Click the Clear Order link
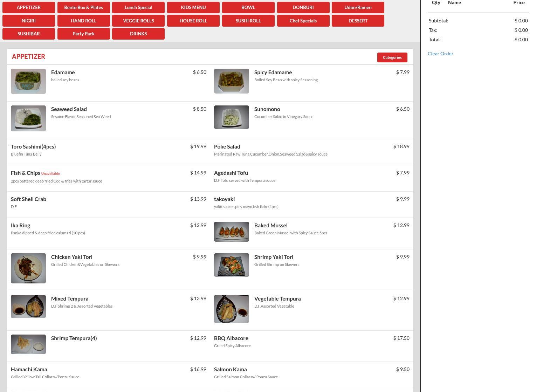The image size is (536, 392). (x=440, y=54)
